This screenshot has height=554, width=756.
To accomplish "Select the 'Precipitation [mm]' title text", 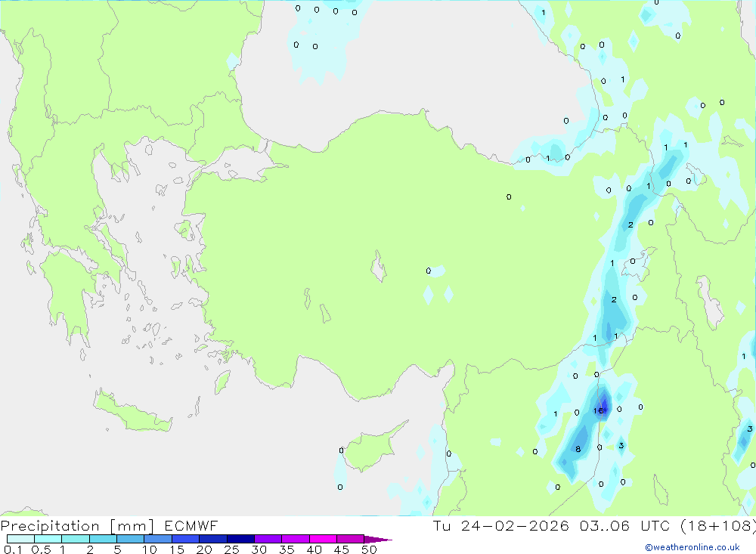I will [77, 525].
